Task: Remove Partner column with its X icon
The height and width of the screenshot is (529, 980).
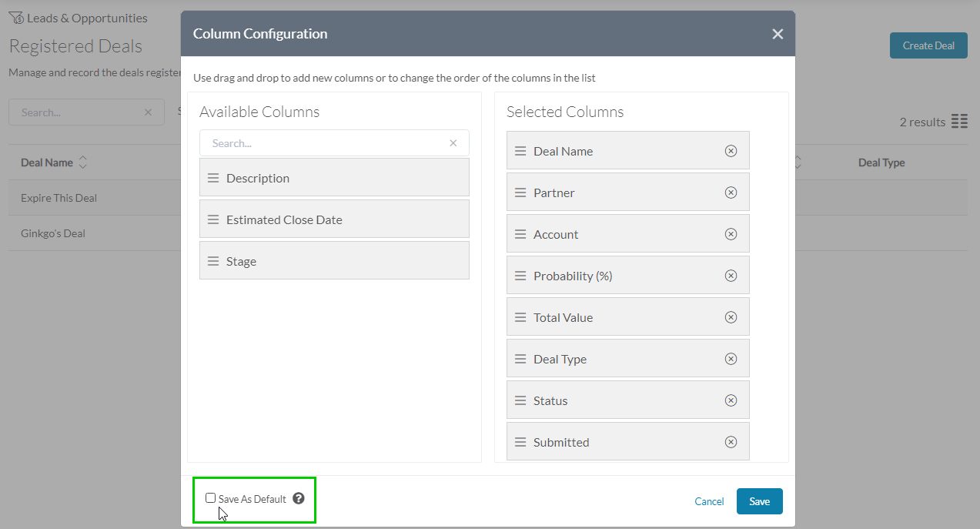Action: pos(731,193)
